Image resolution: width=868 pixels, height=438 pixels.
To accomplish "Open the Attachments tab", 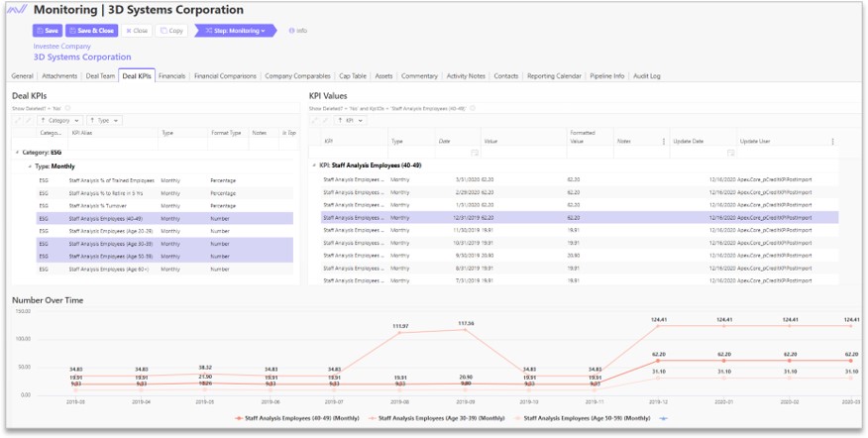I will coord(59,76).
